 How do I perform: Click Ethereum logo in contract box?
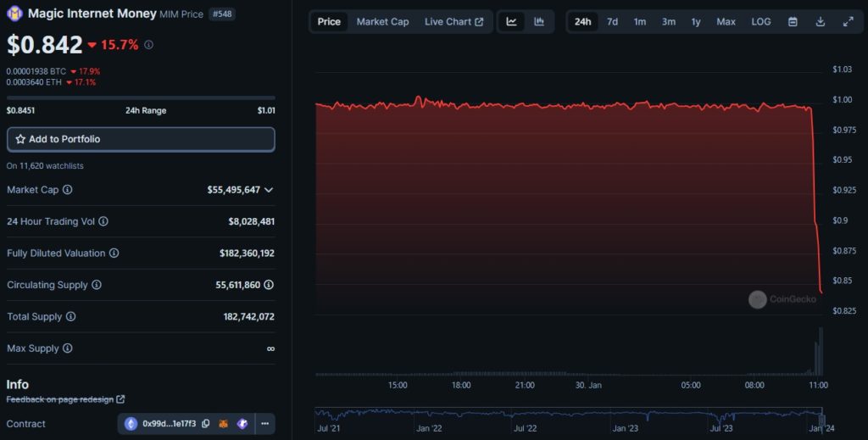pos(131,424)
